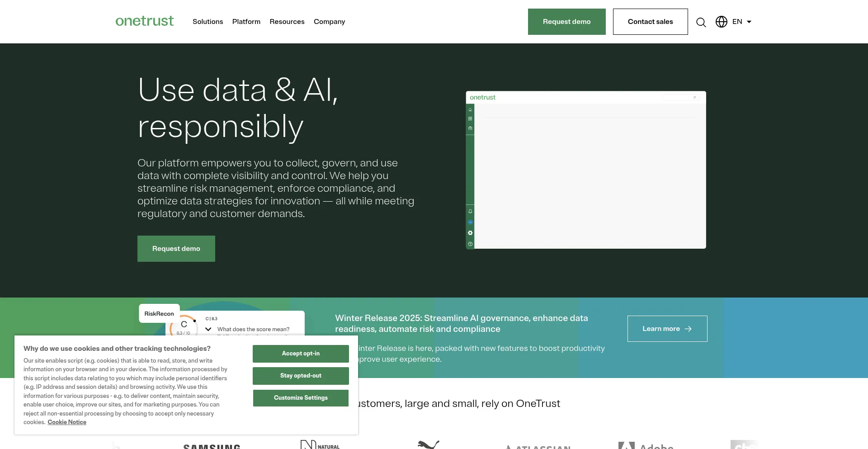Expand the EN language dropdown
Screen dimensions: 868x449
coord(742,22)
